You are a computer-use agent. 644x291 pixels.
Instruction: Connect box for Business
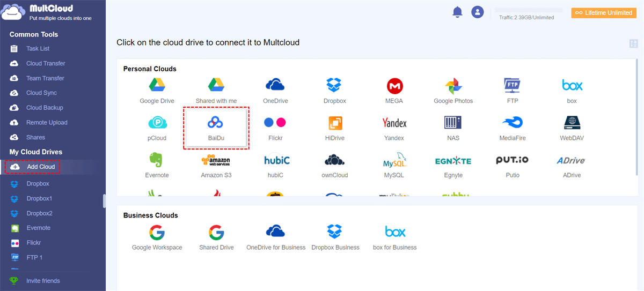pos(395,237)
